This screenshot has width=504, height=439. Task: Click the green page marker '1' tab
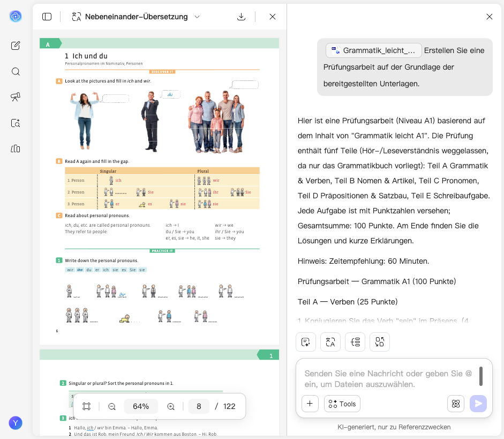268,356
